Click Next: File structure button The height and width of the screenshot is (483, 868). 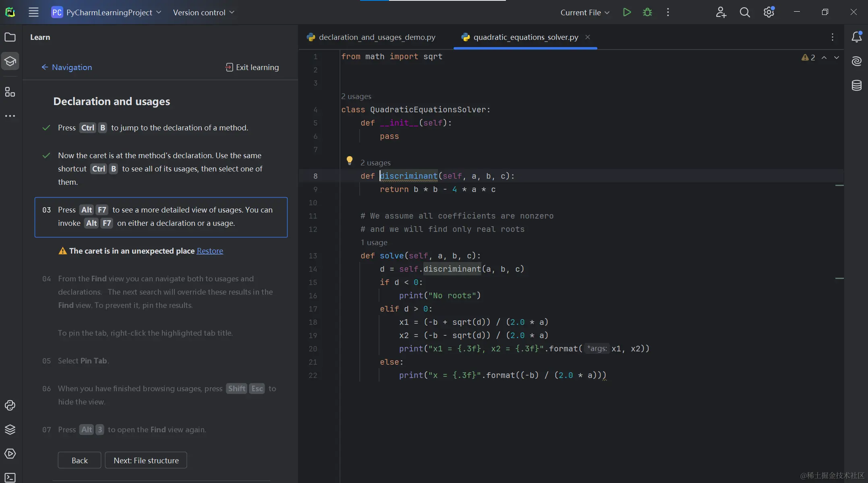[146, 460]
